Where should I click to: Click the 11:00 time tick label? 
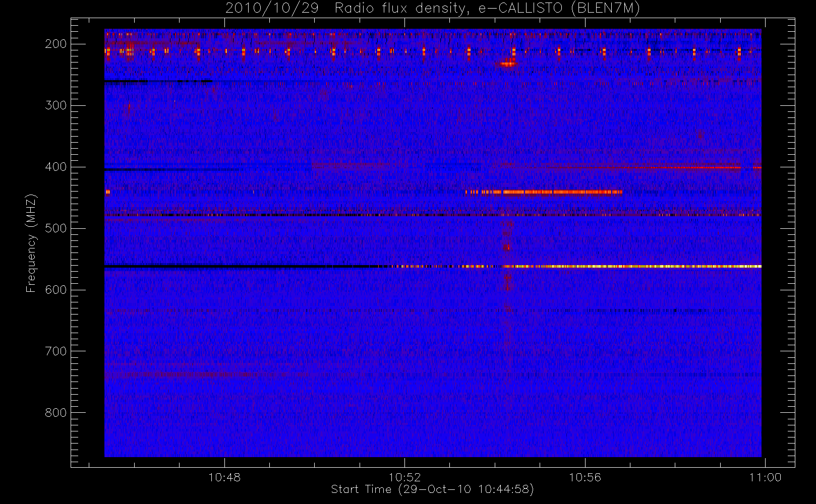765,477
